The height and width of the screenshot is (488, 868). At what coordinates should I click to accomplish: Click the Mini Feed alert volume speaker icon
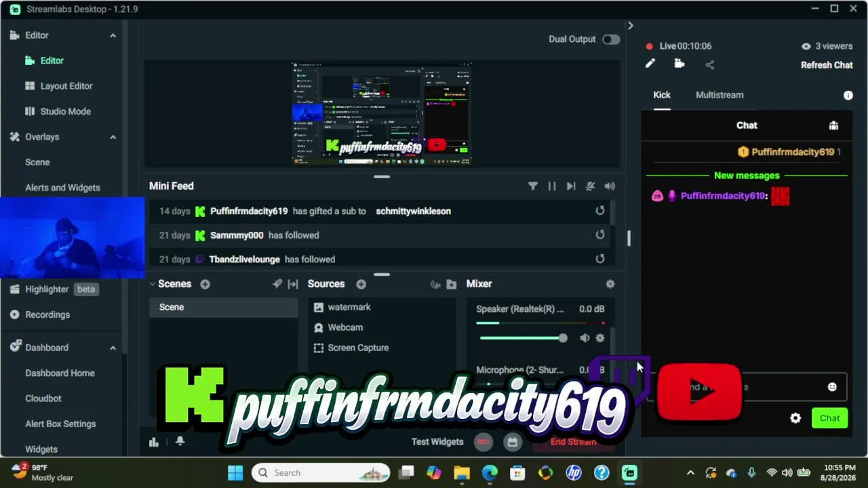tap(610, 186)
